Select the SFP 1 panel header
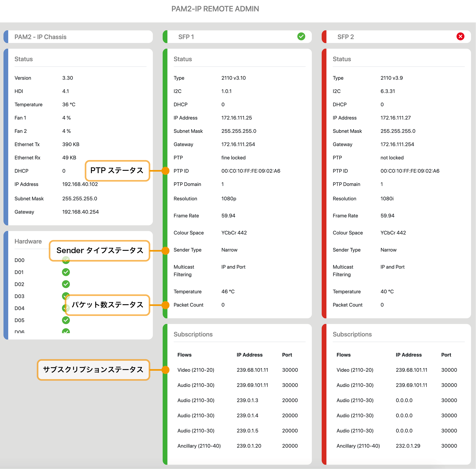The width and height of the screenshot is (476, 469). (x=237, y=37)
